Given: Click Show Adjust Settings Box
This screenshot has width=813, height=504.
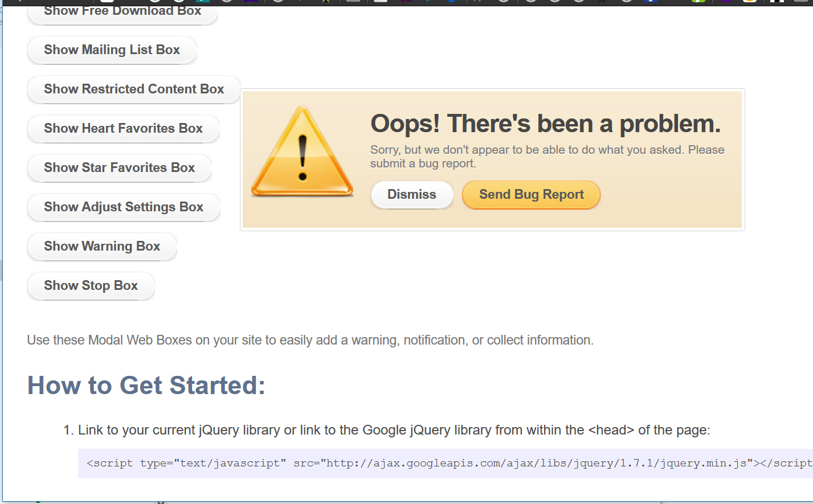Looking at the screenshot, I should click(124, 207).
